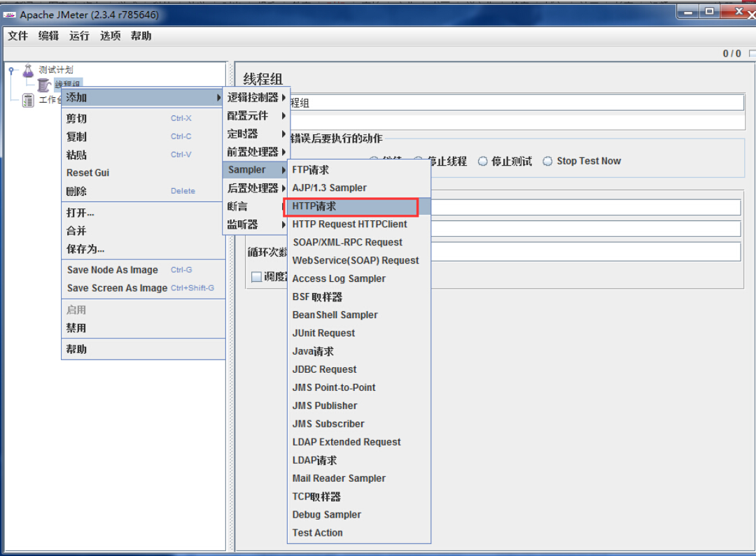The width and height of the screenshot is (756, 556).
Task: Enable the 调度器 checkbox
Action: click(257, 278)
